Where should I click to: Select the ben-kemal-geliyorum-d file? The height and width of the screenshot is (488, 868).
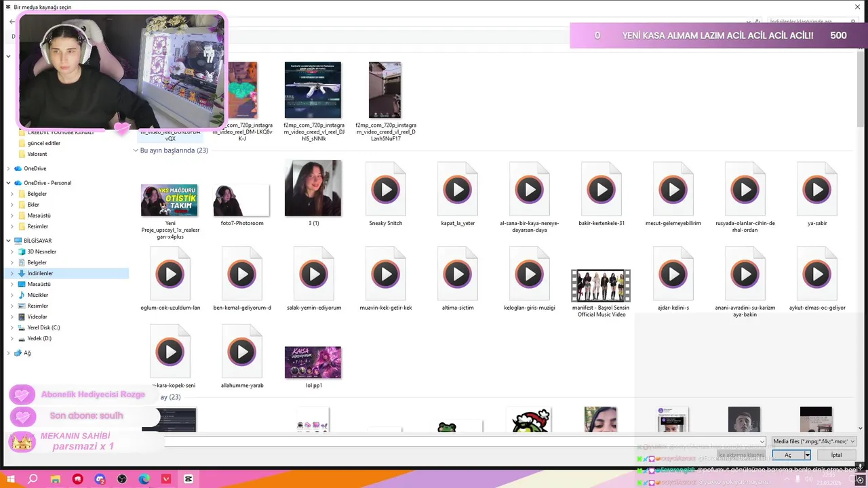pos(242,279)
